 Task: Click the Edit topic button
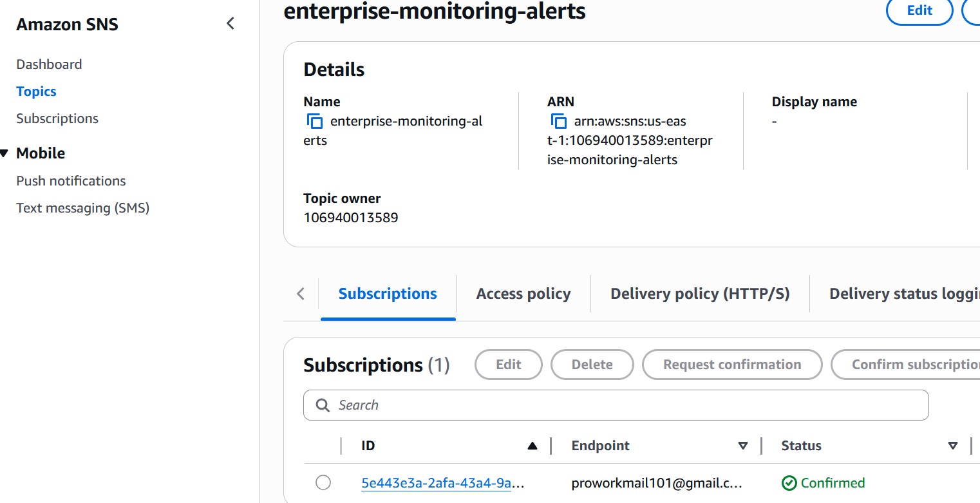coord(919,10)
